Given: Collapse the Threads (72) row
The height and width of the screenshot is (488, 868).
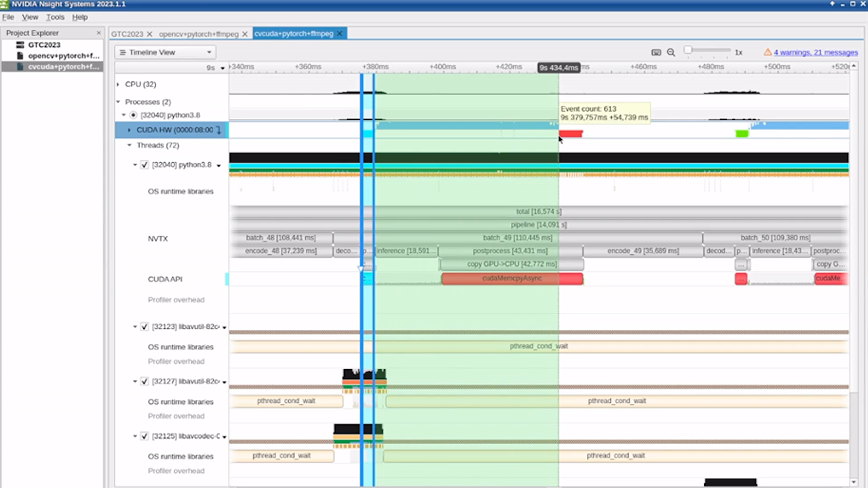Looking at the screenshot, I should (129, 145).
